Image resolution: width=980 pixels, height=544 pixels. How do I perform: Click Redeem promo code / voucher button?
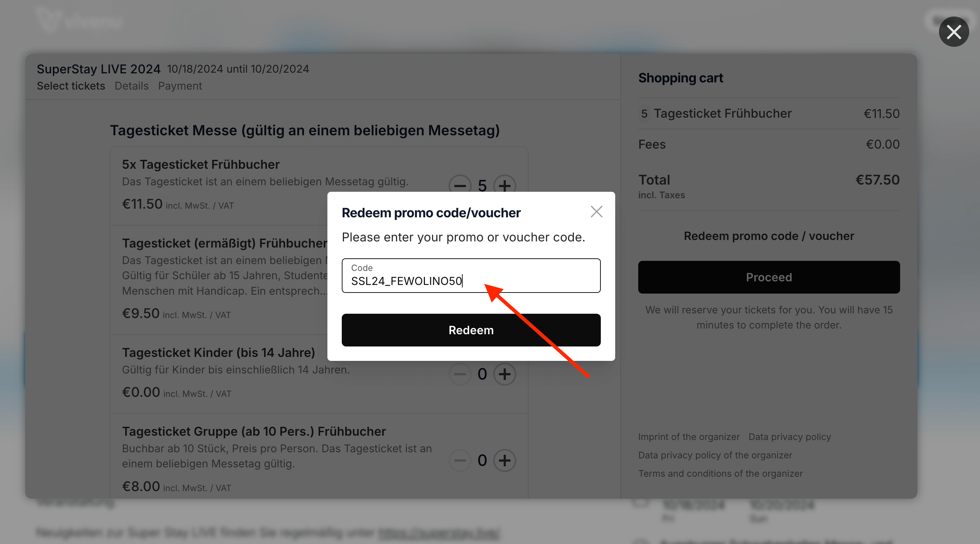tap(768, 235)
